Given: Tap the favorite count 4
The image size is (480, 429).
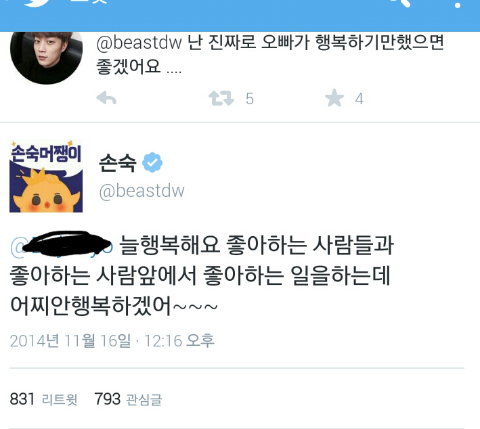Looking at the screenshot, I should [x=359, y=99].
